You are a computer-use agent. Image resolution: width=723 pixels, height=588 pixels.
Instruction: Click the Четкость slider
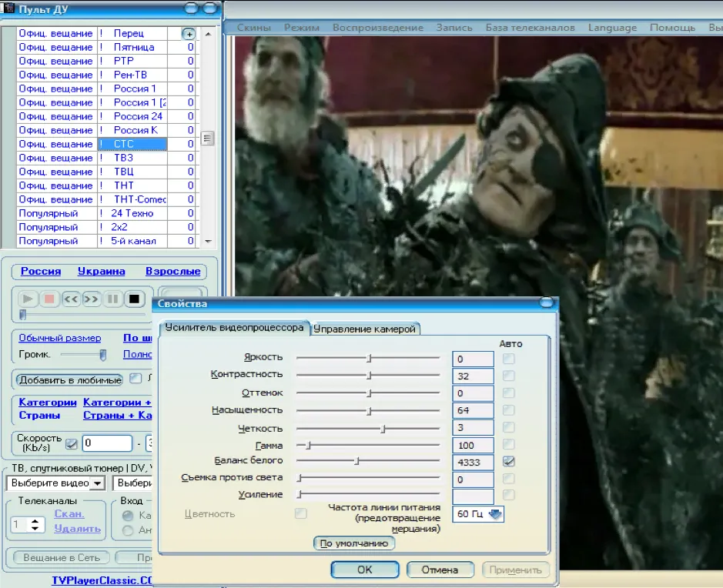[x=368, y=429]
